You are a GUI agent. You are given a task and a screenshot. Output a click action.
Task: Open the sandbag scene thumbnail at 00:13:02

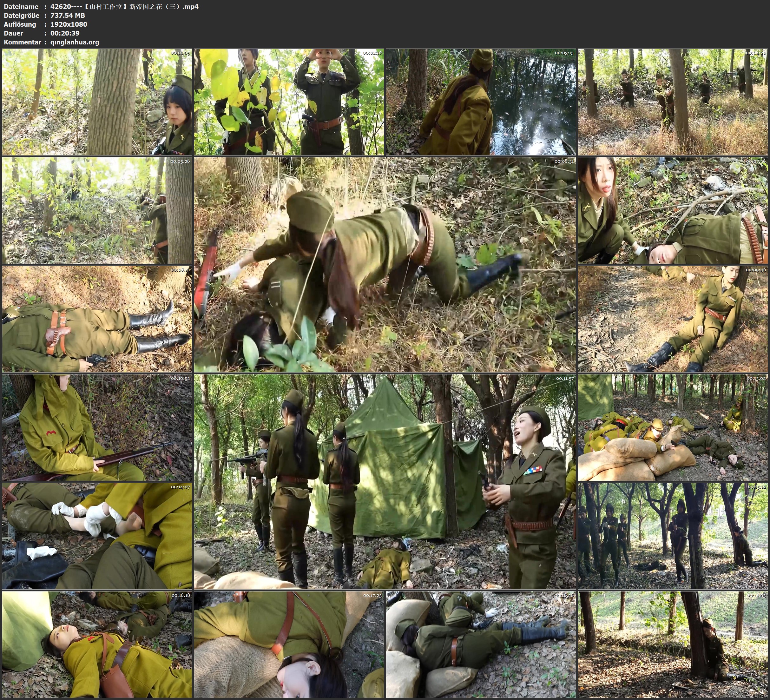pyautogui.click(x=673, y=427)
